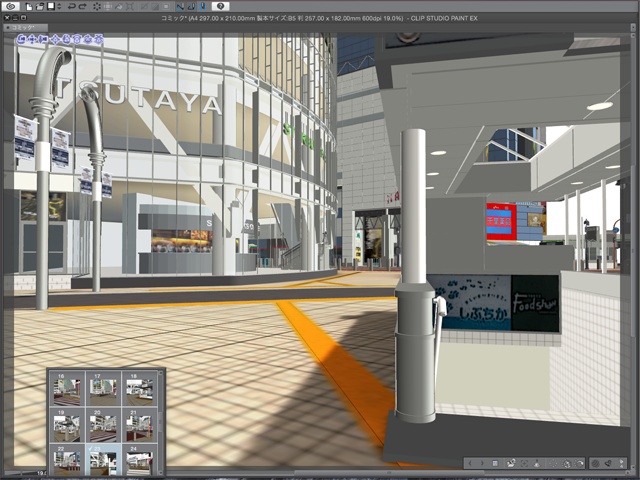Select camera preset thumbnail 21
The width and height of the screenshot is (640, 480).
(x=140, y=425)
